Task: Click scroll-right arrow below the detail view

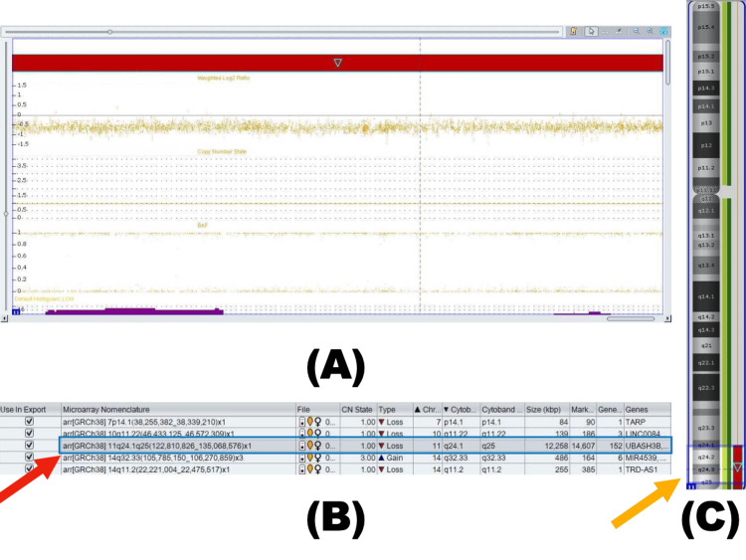Action: (667, 318)
